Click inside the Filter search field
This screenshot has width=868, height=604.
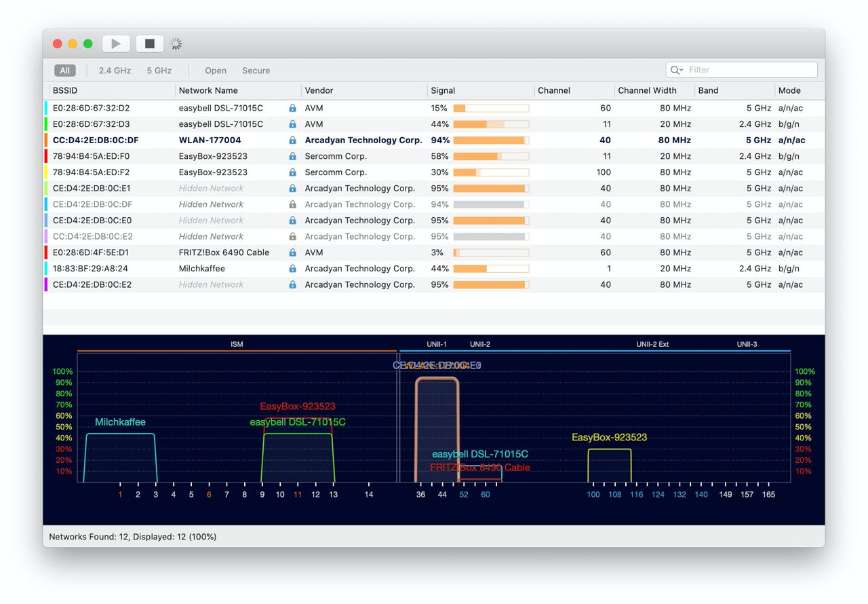click(x=742, y=70)
